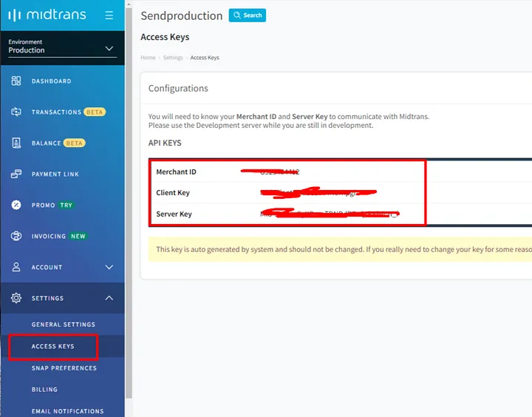
Task: Expand the Account menu chevron
Action: (x=109, y=267)
